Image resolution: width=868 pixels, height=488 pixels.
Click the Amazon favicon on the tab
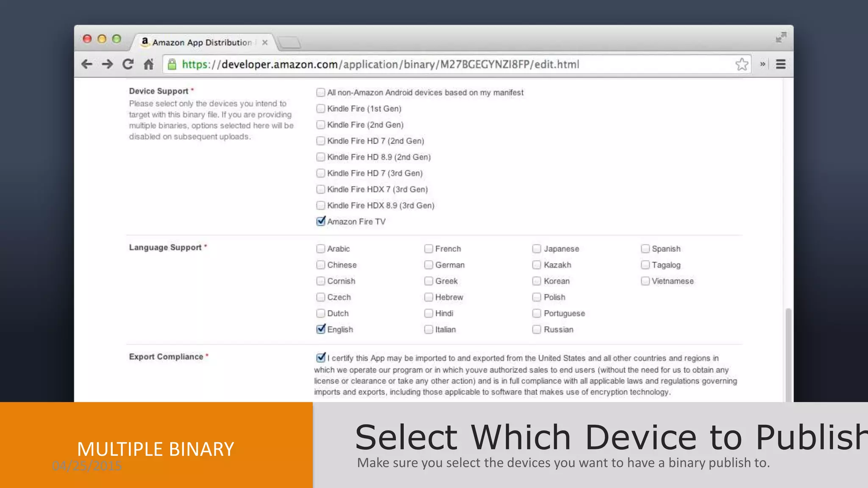145,42
